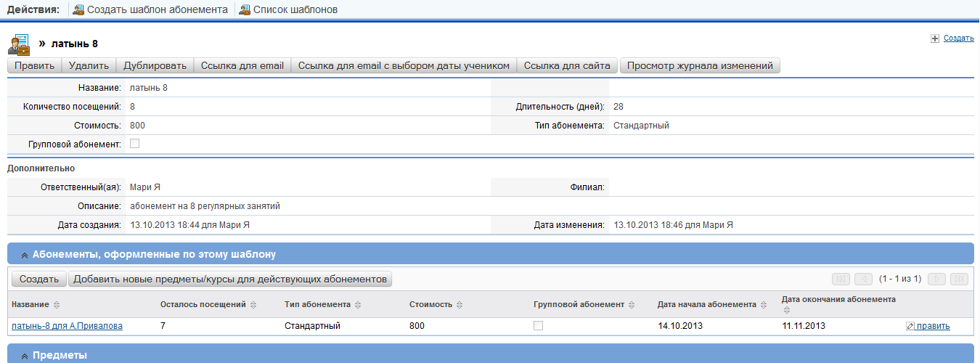Sort the table by Название column
Screen dimensions: 980x363
tap(57, 305)
